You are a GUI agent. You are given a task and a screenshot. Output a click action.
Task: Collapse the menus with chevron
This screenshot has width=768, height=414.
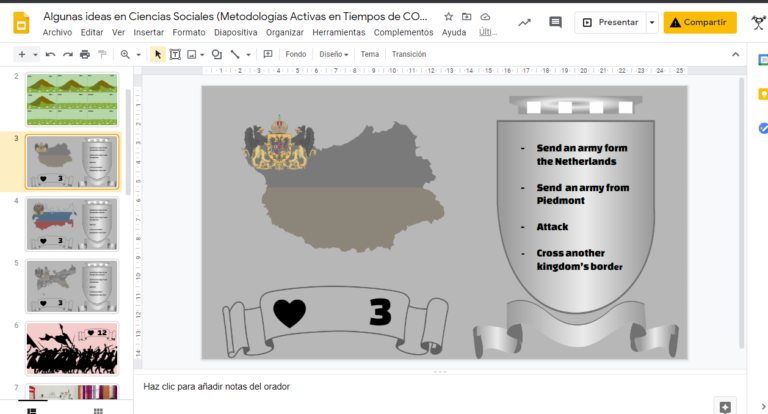735,54
